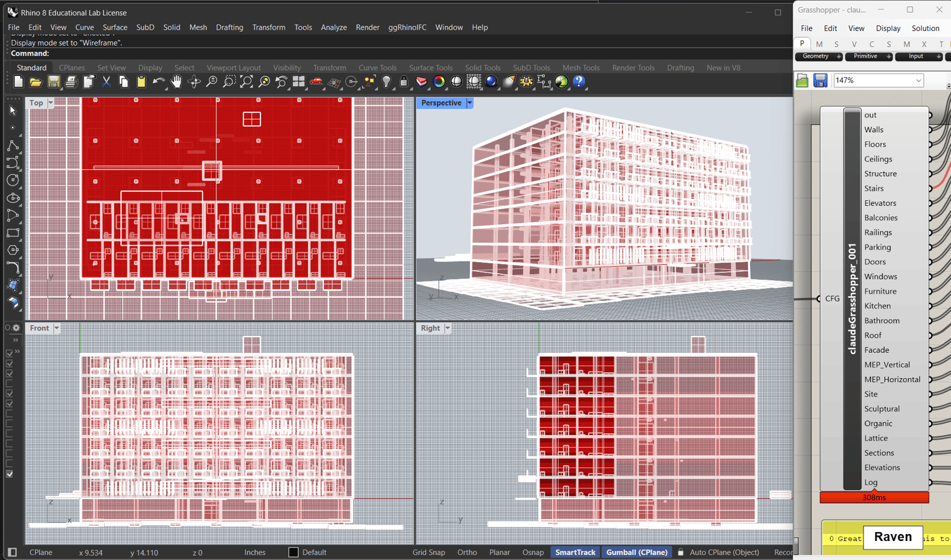Viewport: 951px width, 560px height.
Task: Open the Solution menu in Grasshopper
Action: 925,29
